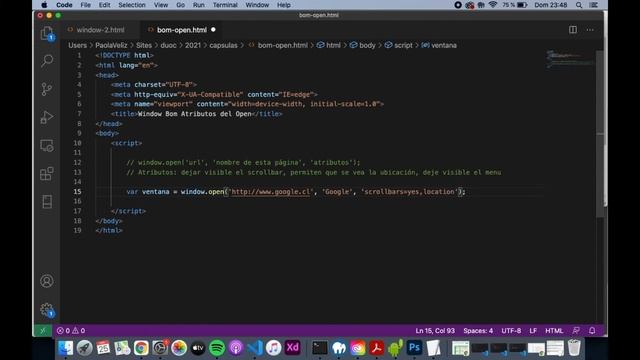The width and height of the screenshot is (640, 360).
Task: Open the Accounts menu in the activity bar
Action: point(47,281)
